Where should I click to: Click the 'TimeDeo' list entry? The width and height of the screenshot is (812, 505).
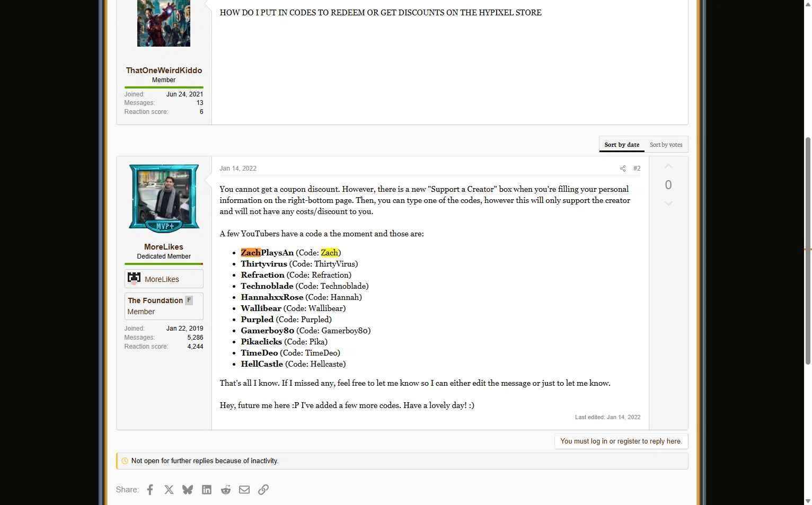(x=290, y=353)
